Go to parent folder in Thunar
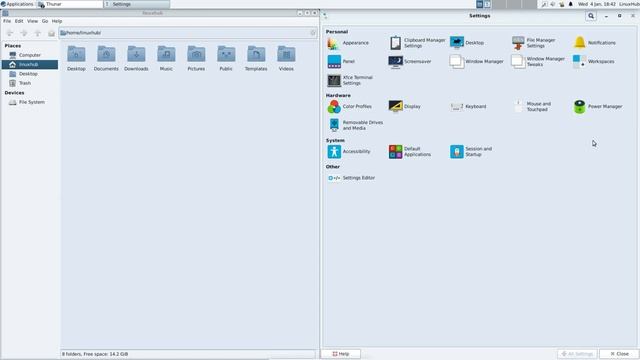Screen dimensions: 640x360 (x=38, y=33)
